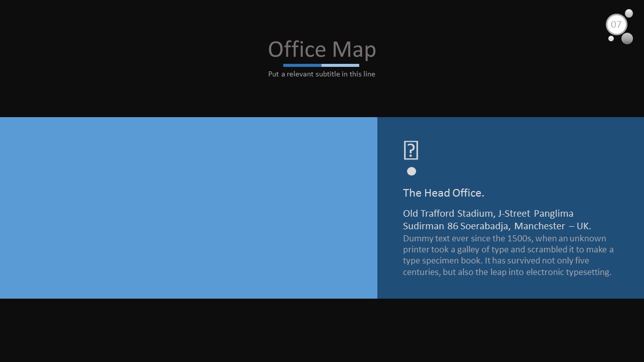The height and width of the screenshot is (362, 644).
Task: Click the Office Map title text
Action: [322, 49]
